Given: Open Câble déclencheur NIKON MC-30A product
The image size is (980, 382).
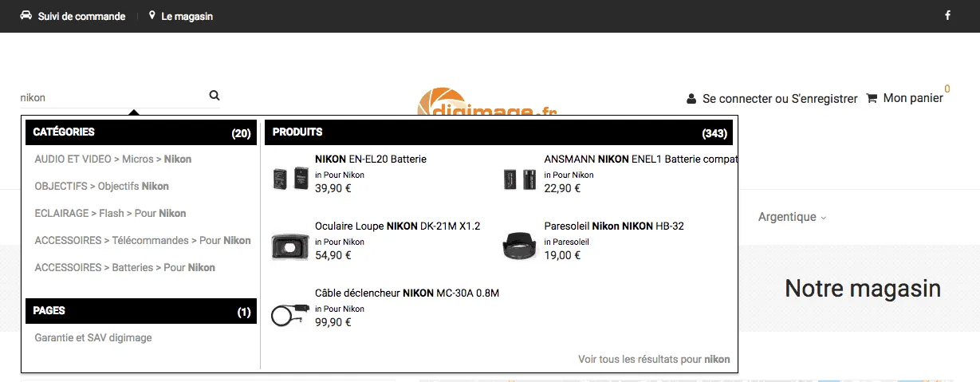Looking at the screenshot, I should coord(407,293).
